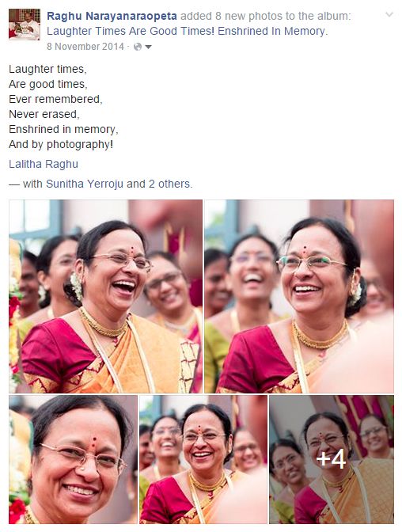Click the 'Enshrined in memory,' caption line

[x=63, y=129]
